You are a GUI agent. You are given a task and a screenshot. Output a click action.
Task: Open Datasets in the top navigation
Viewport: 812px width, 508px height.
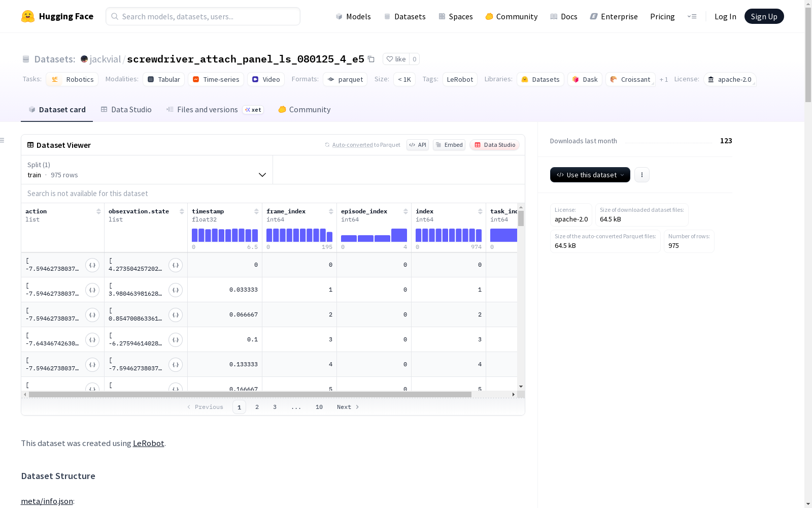[404, 16]
